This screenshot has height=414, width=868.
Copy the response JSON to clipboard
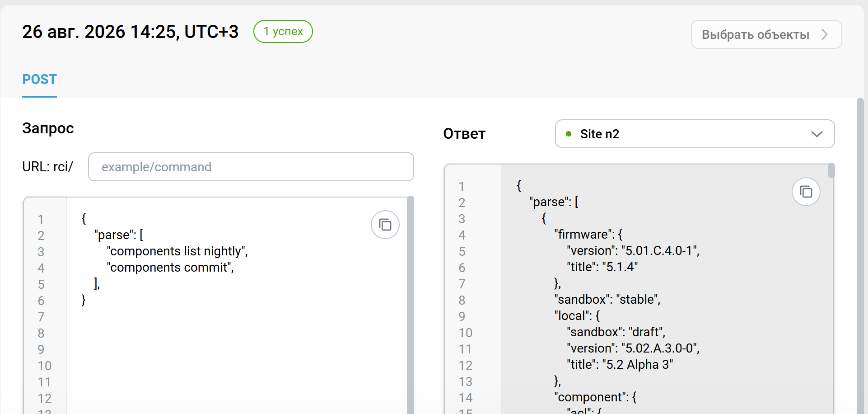coord(806,192)
